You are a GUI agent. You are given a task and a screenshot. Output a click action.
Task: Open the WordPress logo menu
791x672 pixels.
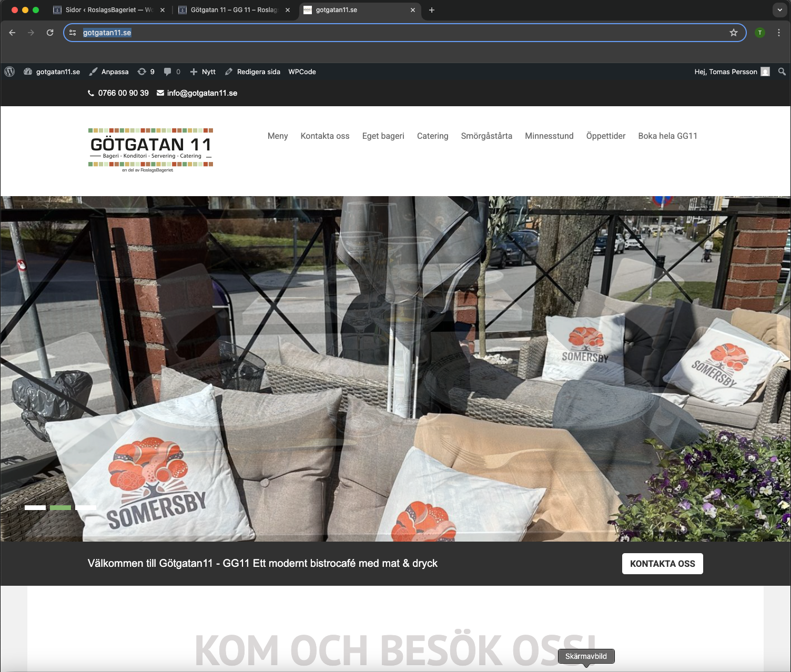point(9,72)
